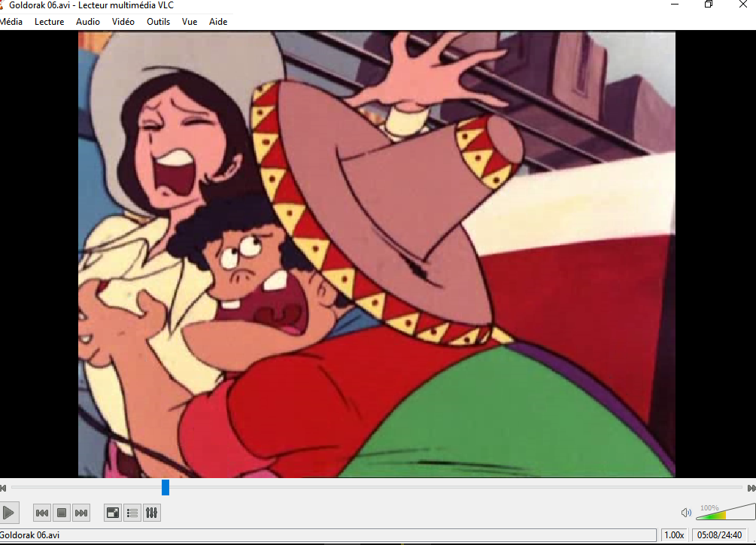Image resolution: width=756 pixels, height=545 pixels.
Task: Open the Aide menu
Action: [218, 22]
